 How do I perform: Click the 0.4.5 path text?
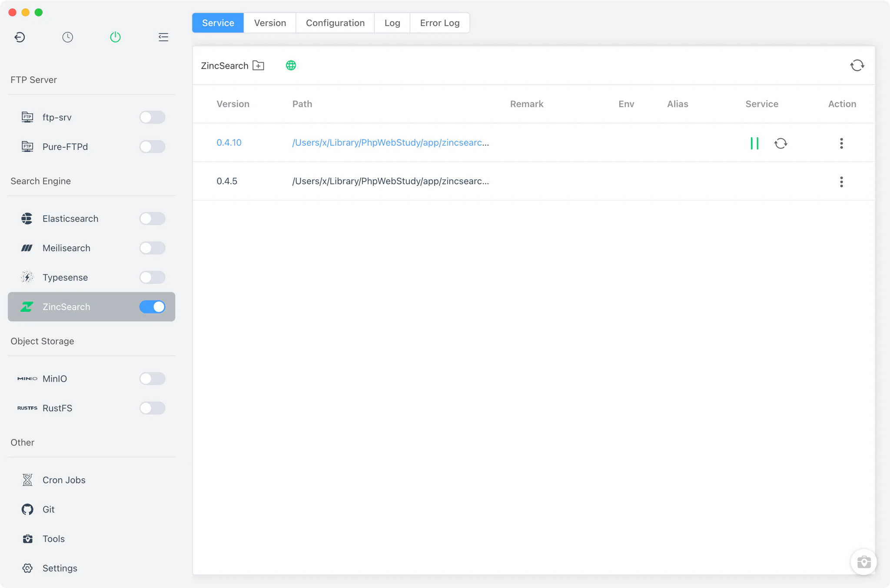pyautogui.click(x=390, y=181)
